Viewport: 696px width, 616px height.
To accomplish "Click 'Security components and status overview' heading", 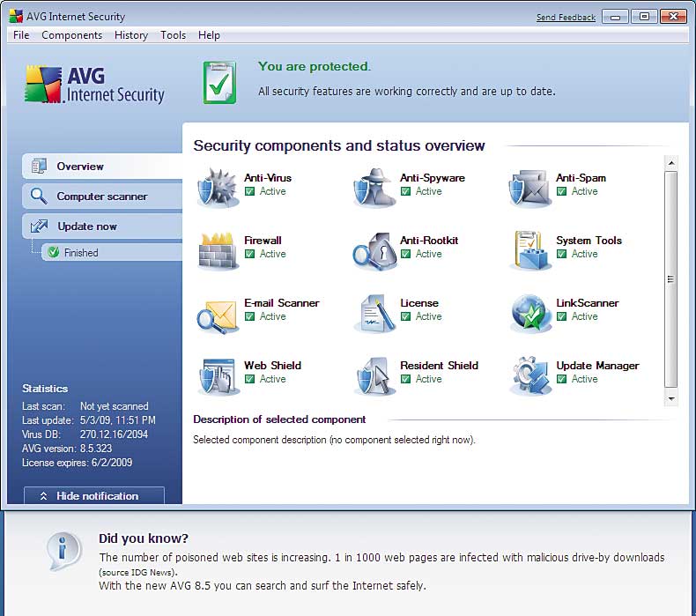I will point(339,145).
